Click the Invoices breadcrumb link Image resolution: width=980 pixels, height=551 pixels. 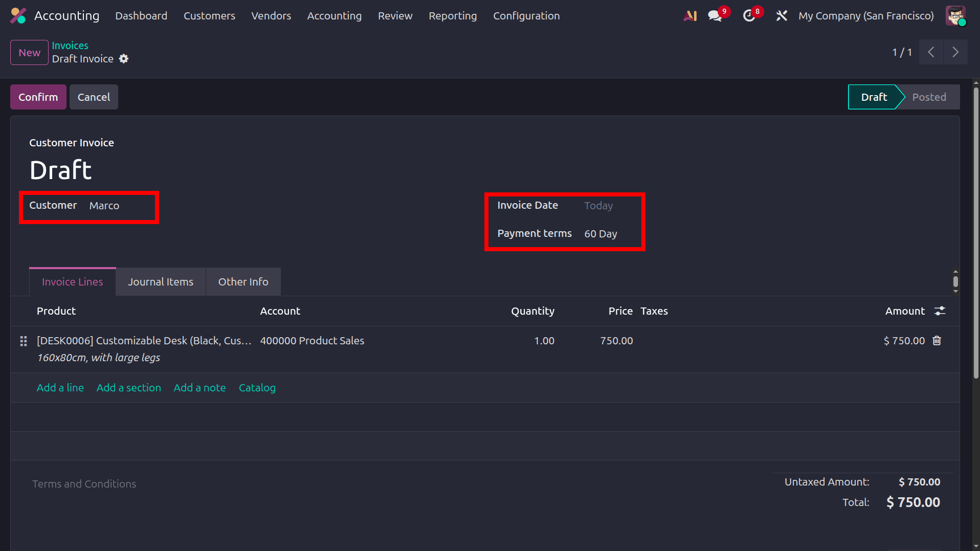point(70,45)
